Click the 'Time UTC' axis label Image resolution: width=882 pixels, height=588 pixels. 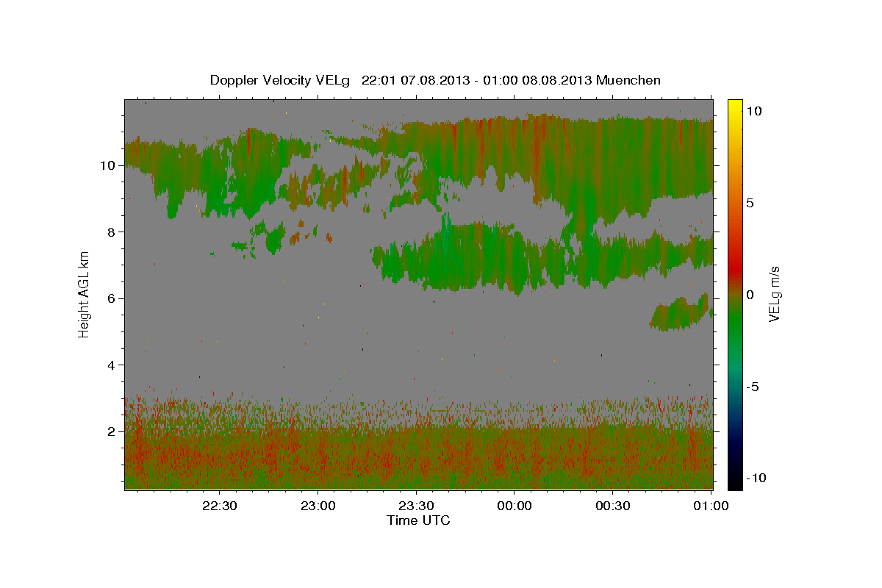418,520
